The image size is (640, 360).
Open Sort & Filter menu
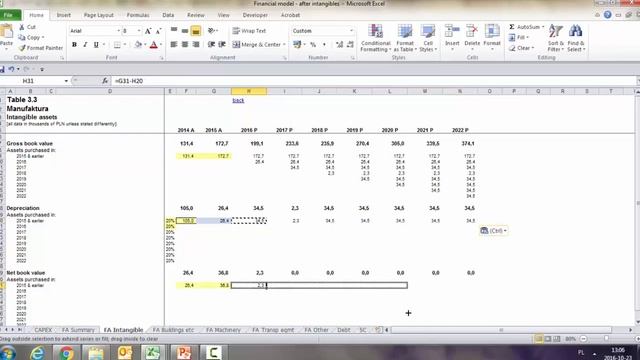(556, 38)
